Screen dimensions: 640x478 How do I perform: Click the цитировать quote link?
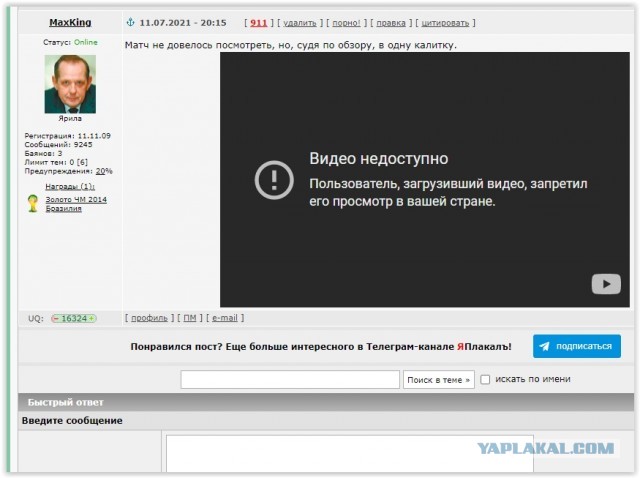click(445, 23)
